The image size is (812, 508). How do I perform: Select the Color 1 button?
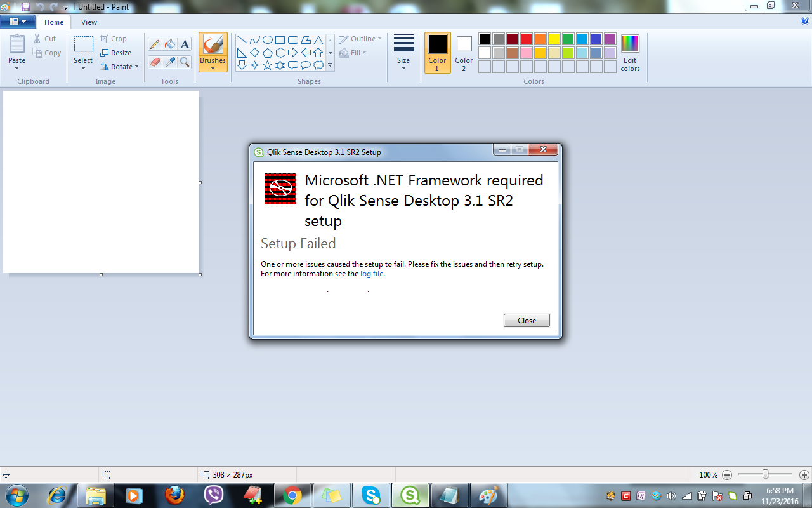point(437,52)
